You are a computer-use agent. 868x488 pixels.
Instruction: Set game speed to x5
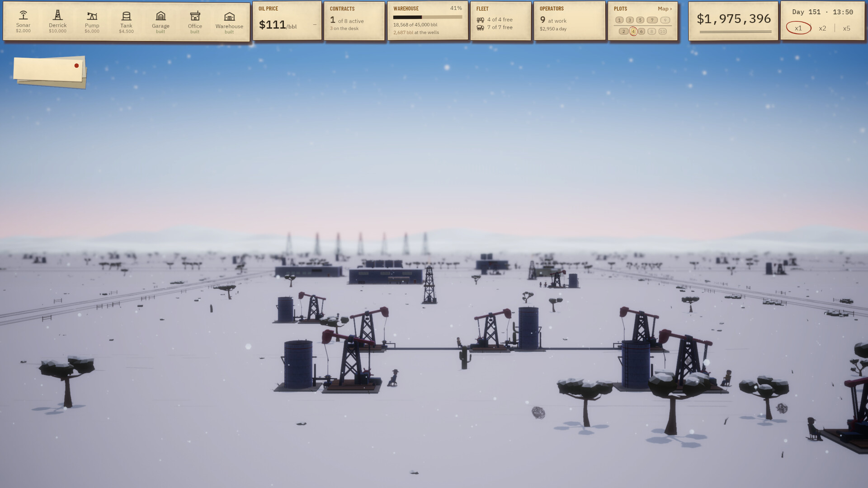pyautogui.click(x=846, y=28)
